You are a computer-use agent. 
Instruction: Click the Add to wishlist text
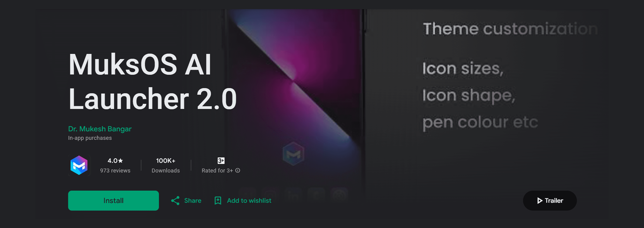(249, 200)
